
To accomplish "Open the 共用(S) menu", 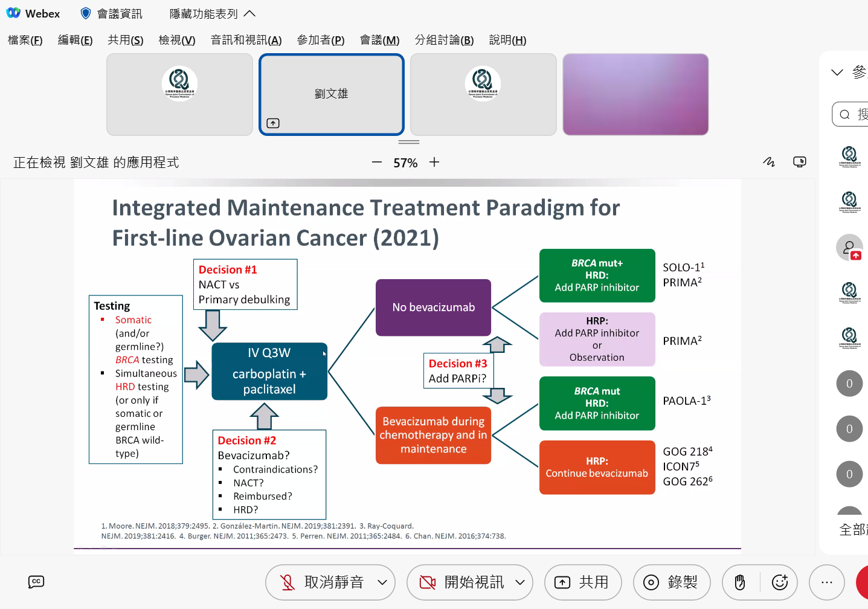I will 126,40.
